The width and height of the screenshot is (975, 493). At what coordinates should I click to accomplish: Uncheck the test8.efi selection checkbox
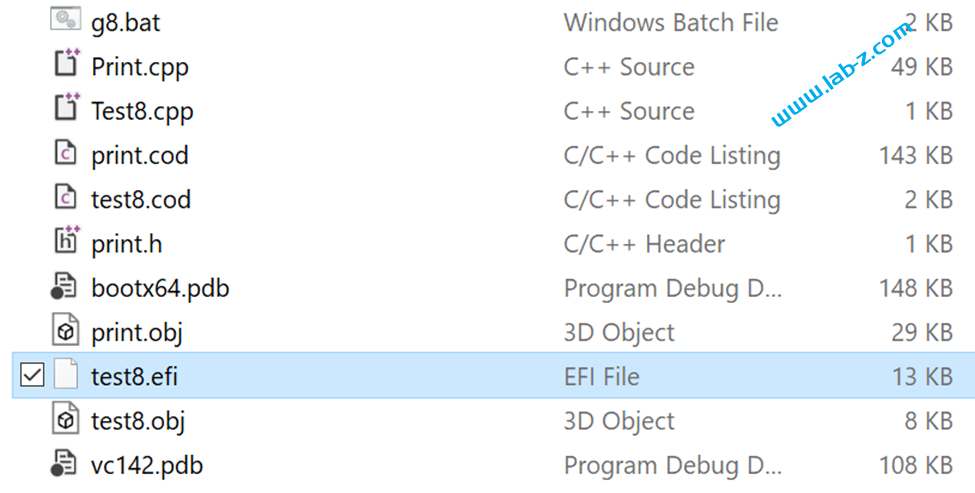click(x=32, y=375)
